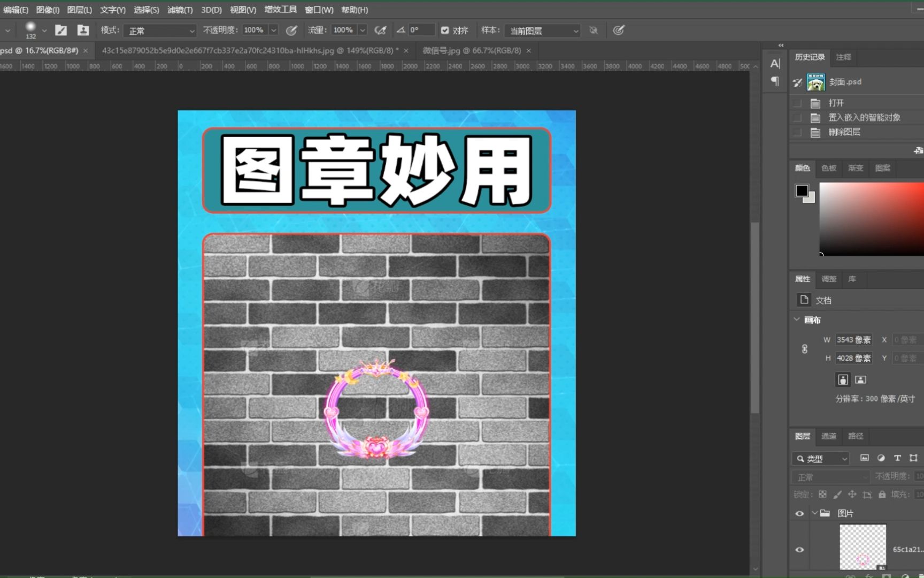This screenshot has width=924, height=578.
Task: Filter layers by pixel layers icon
Action: pyautogui.click(x=865, y=458)
